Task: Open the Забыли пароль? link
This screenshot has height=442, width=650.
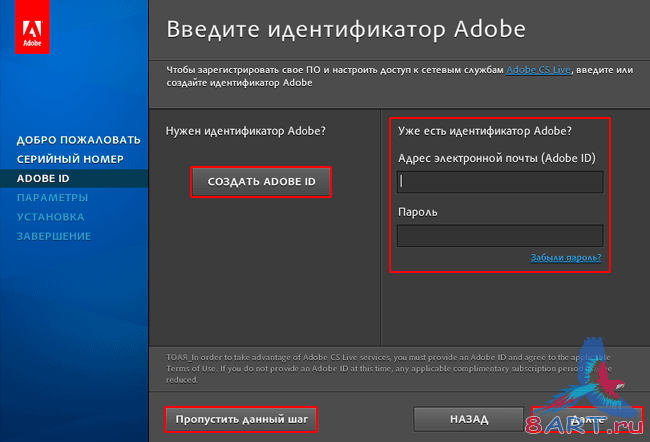Action: [x=565, y=257]
